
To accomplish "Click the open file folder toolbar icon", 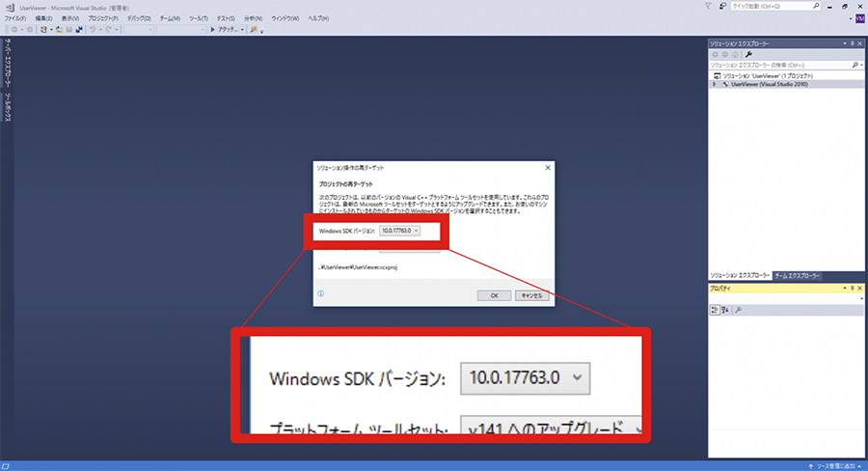I will (59, 29).
